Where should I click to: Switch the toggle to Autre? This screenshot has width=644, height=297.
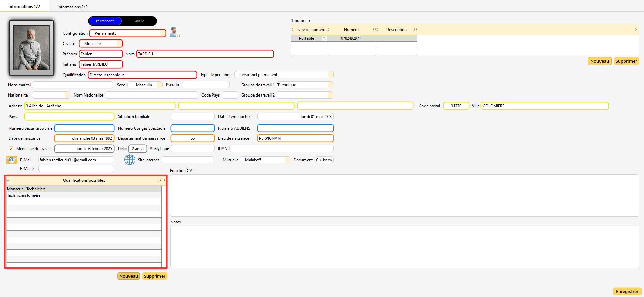click(139, 21)
